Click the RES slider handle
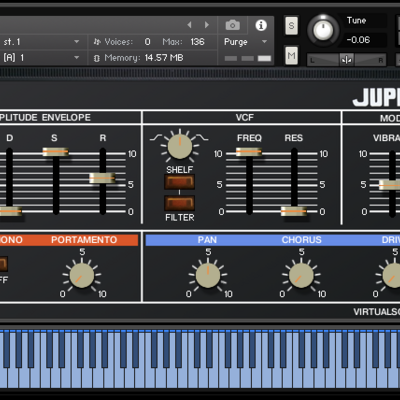 294,211
